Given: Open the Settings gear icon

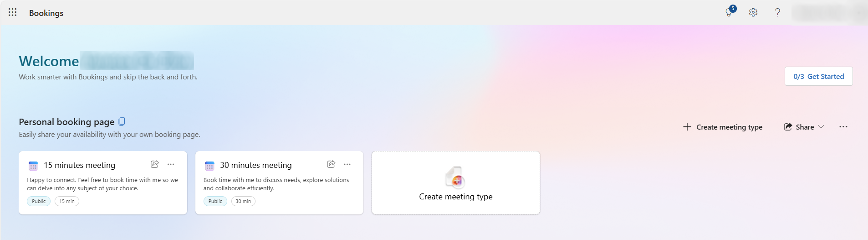Looking at the screenshot, I should pos(753,12).
